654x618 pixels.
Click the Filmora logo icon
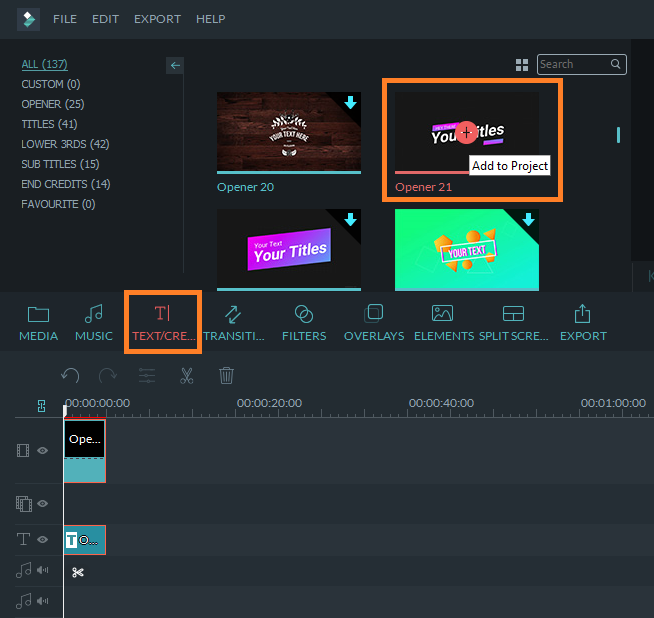point(28,19)
